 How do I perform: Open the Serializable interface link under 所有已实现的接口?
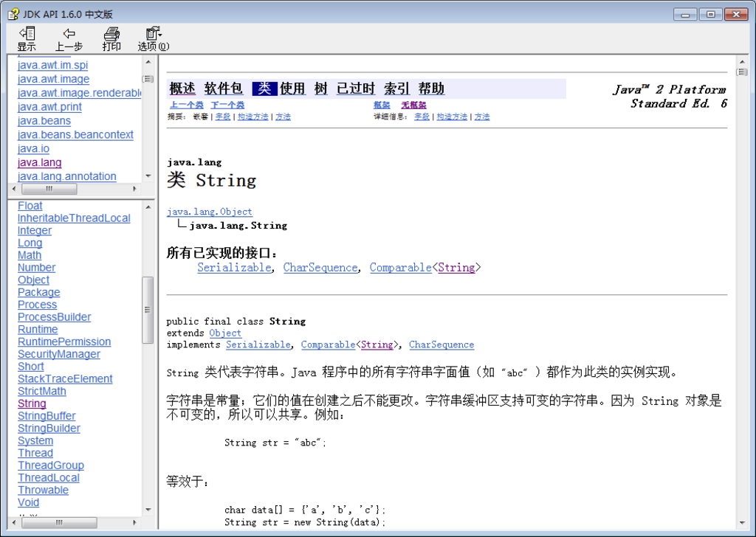coord(234,267)
